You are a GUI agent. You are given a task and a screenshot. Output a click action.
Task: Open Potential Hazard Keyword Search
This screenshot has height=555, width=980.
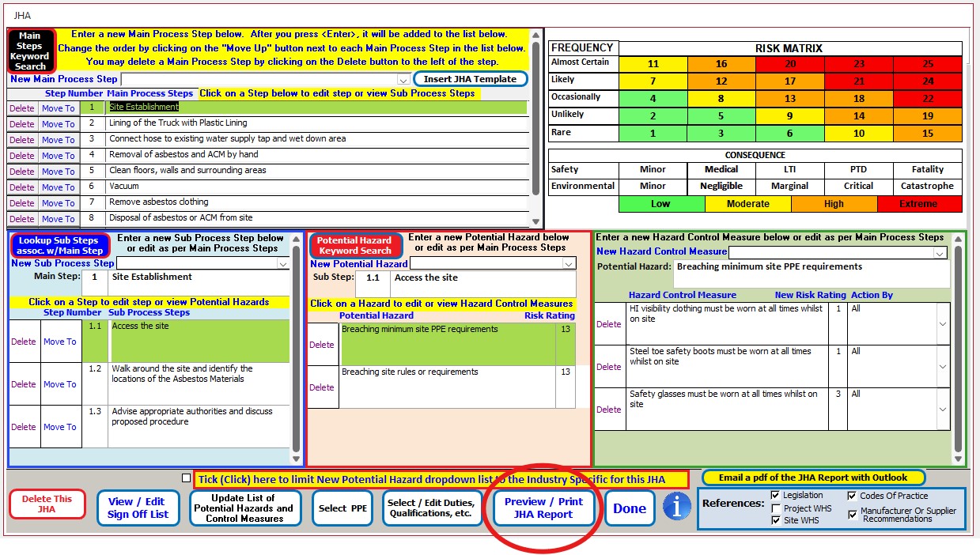click(355, 245)
